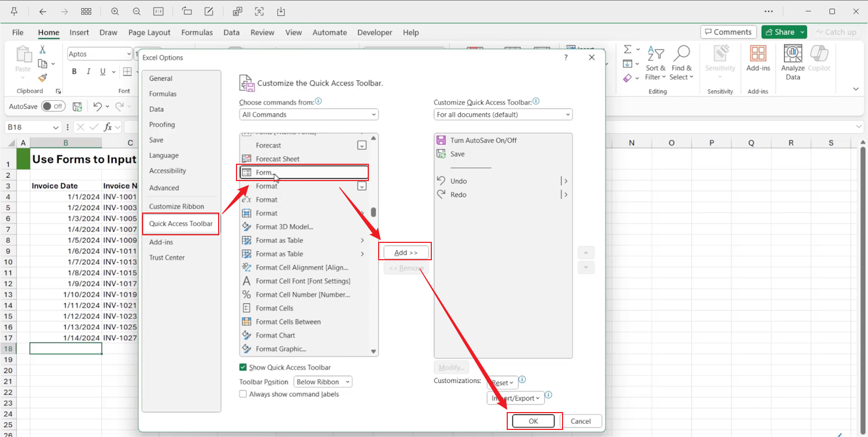Select Quick Access Toolbar category in Excel Options

(181, 223)
